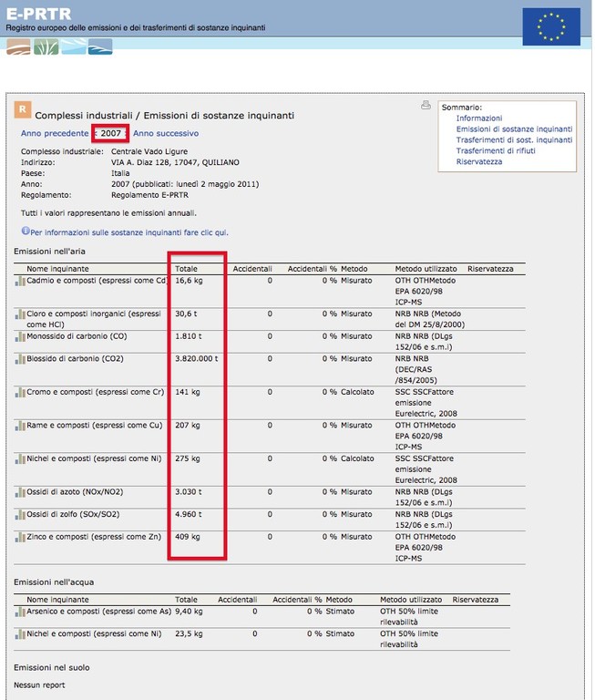Click chart icon beside Zinco e composti
Image resolution: width=595 pixels, height=700 pixels.
tap(19, 539)
